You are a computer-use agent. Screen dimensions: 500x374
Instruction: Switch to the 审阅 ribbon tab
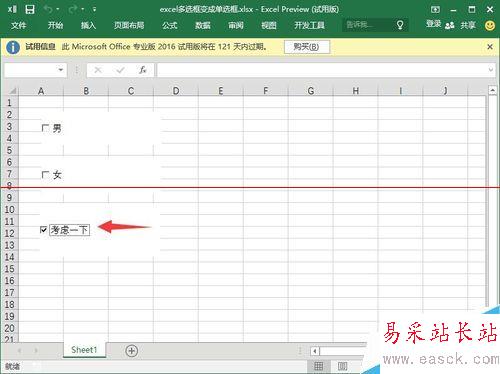236,25
